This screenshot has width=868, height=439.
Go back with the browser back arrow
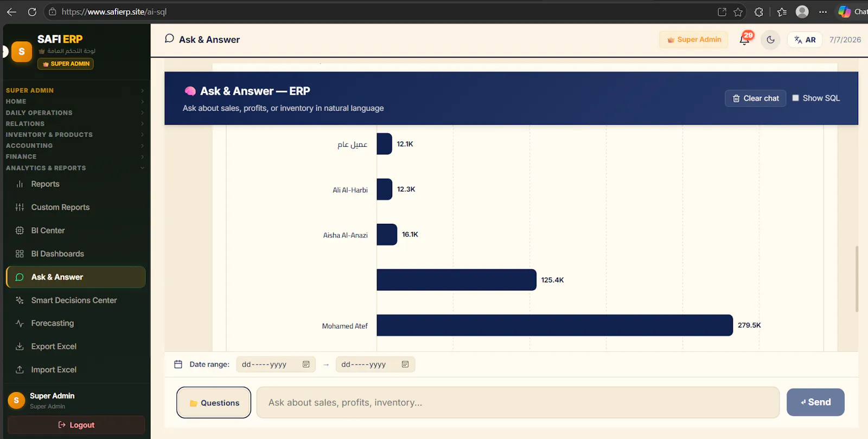(11, 12)
